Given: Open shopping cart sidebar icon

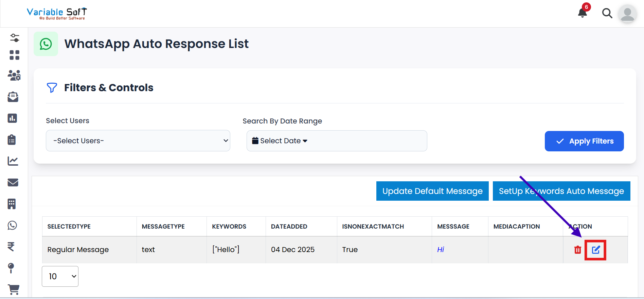Looking at the screenshot, I should click(14, 289).
